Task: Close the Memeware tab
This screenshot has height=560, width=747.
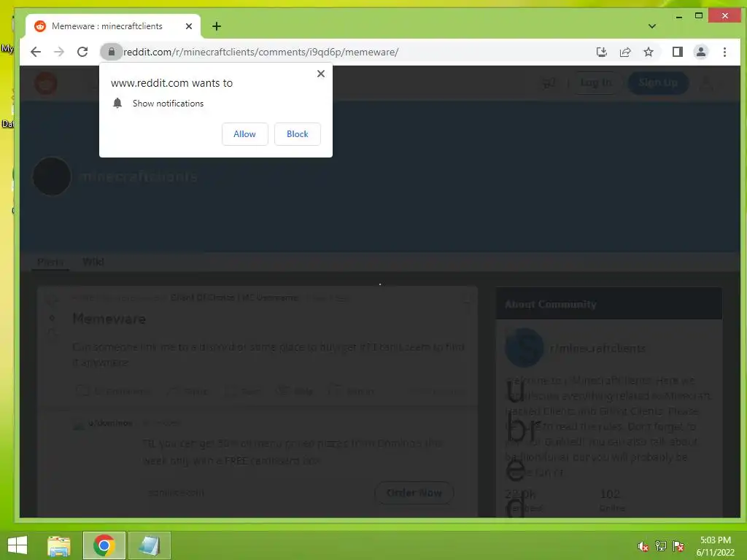Action: [189, 26]
